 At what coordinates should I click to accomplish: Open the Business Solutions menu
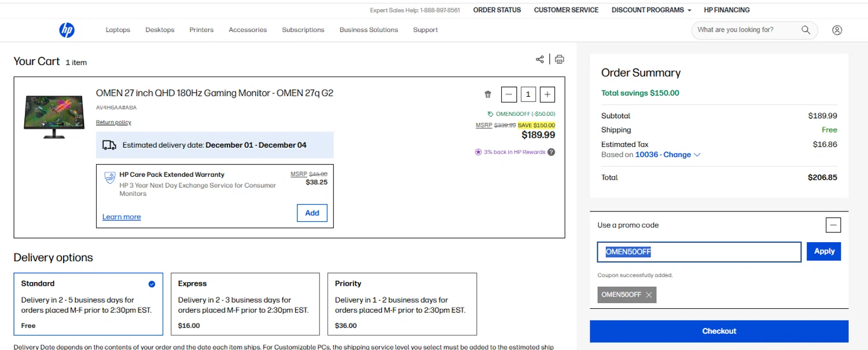[369, 30]
